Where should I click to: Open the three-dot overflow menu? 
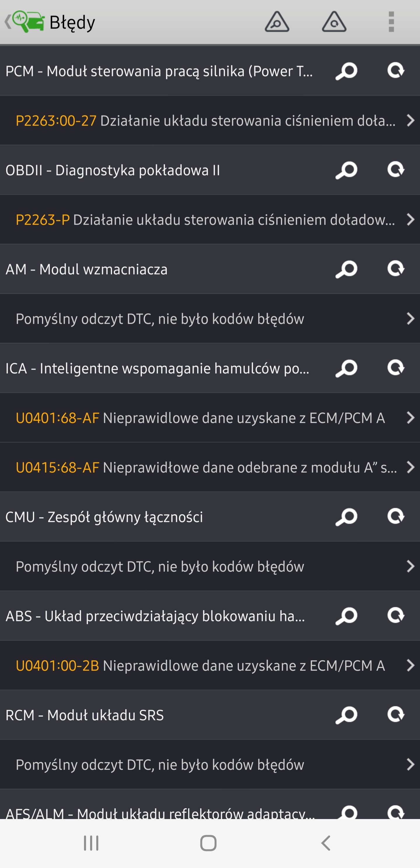coord(391,22)
